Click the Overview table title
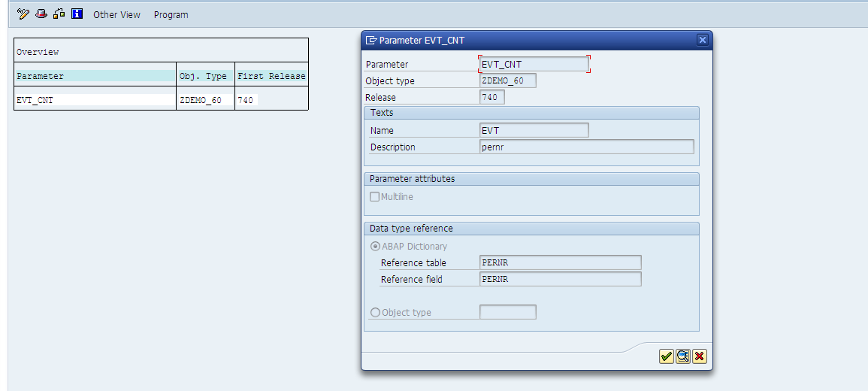Screen dimensions: 868x391 coord(38,52)
